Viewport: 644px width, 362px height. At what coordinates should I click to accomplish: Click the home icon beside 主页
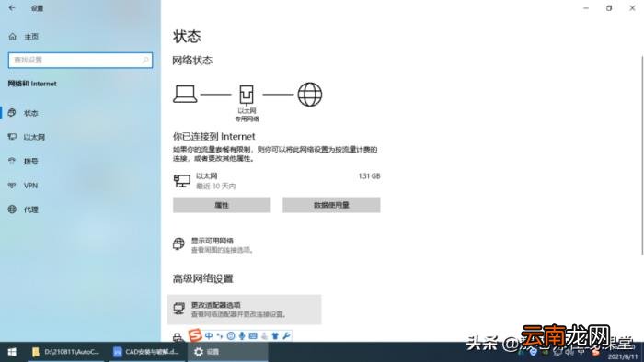tap(12, 37)
